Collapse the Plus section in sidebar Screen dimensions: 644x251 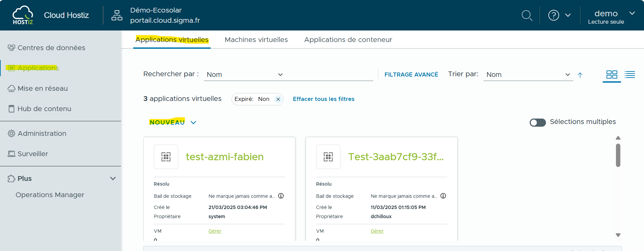pos(113,179)
